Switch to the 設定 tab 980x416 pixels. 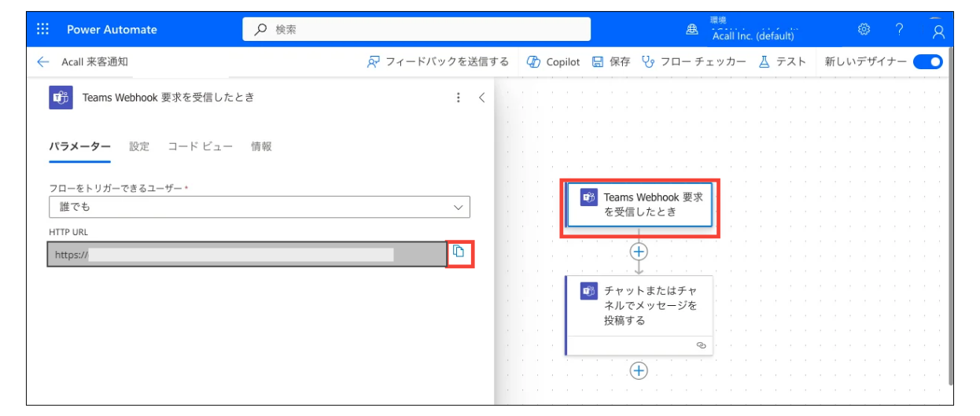(x=139, y=146)
